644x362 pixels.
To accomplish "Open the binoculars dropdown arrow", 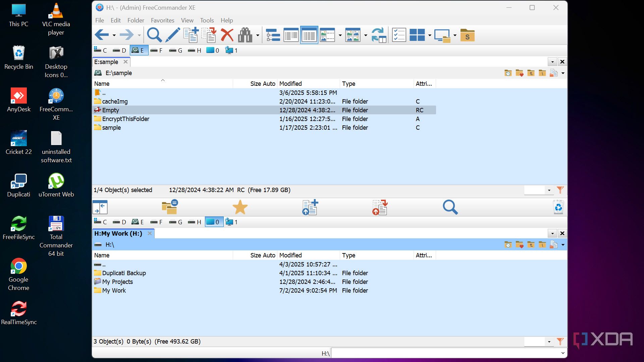I will click(x=258, y=35).
